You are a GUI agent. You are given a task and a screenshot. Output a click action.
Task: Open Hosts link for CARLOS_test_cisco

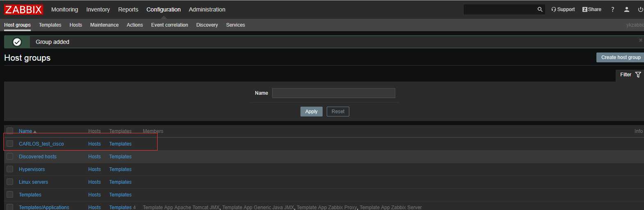(x=94, y=144)
